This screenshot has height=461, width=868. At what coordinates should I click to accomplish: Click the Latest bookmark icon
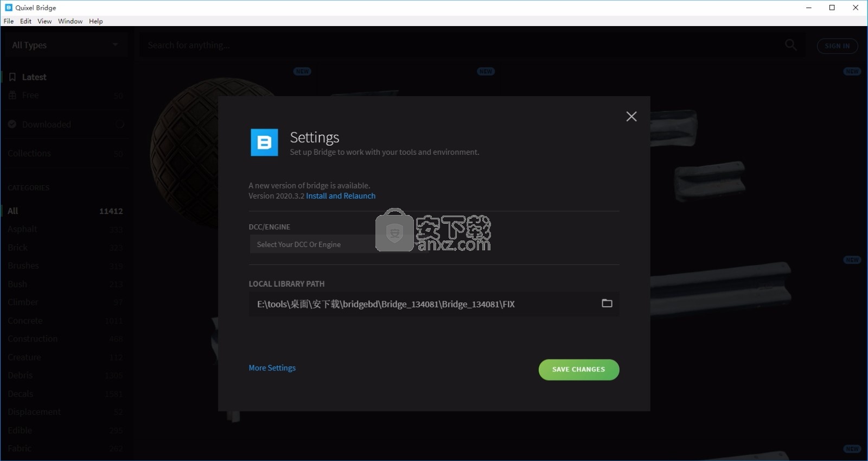[12, 77]
